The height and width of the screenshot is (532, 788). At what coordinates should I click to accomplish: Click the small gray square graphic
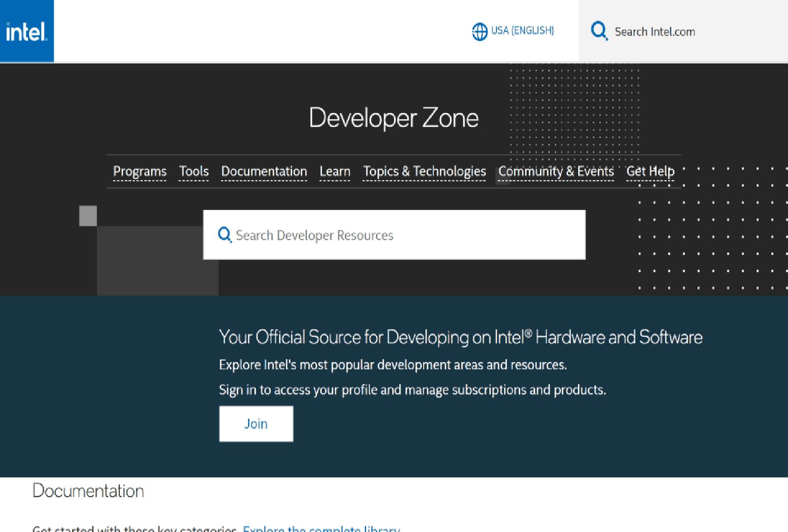coord(88,216)
